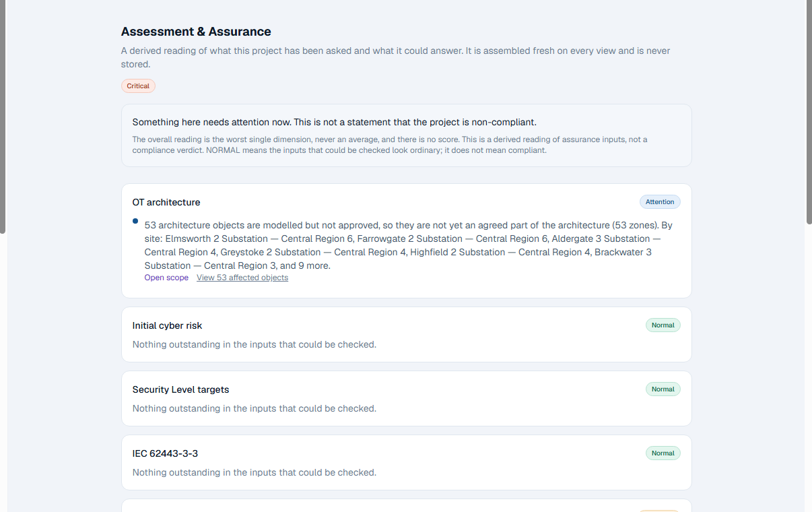View 53 affected objects link
This screenshot has height=512, width=812.
(x=242, y=278)
